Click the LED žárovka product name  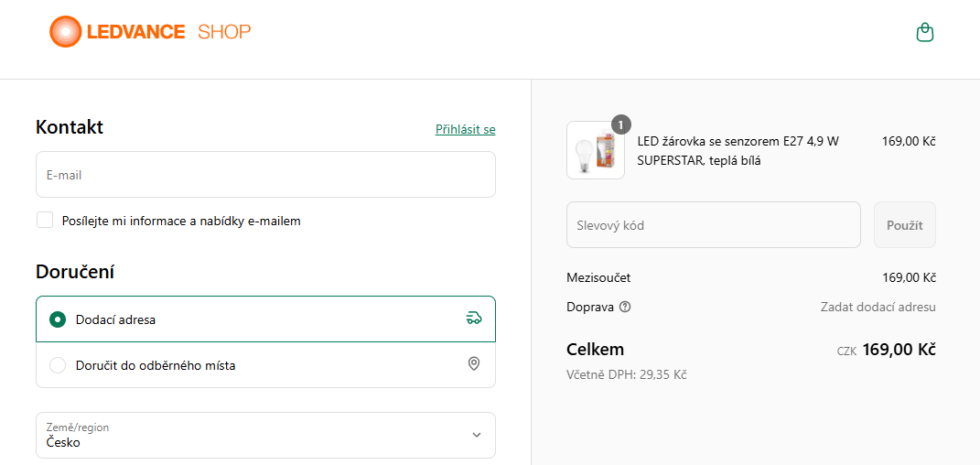738,151
